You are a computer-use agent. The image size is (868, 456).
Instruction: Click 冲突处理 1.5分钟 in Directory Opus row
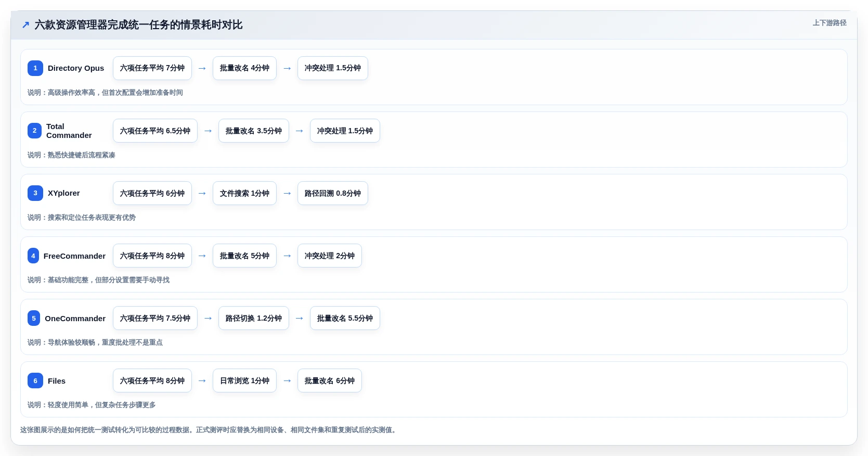333,68
